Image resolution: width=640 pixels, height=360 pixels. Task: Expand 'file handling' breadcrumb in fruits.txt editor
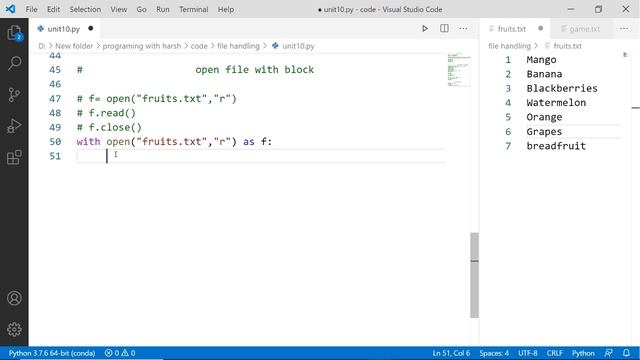click(509, 46)
